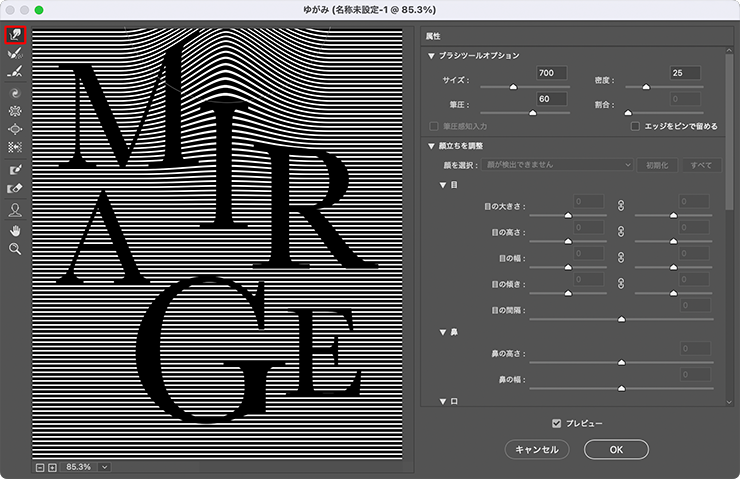The width and height of the screenshot is (740, 479).
Task: Confirm with the OK button
Action: (x=616, y=450)
